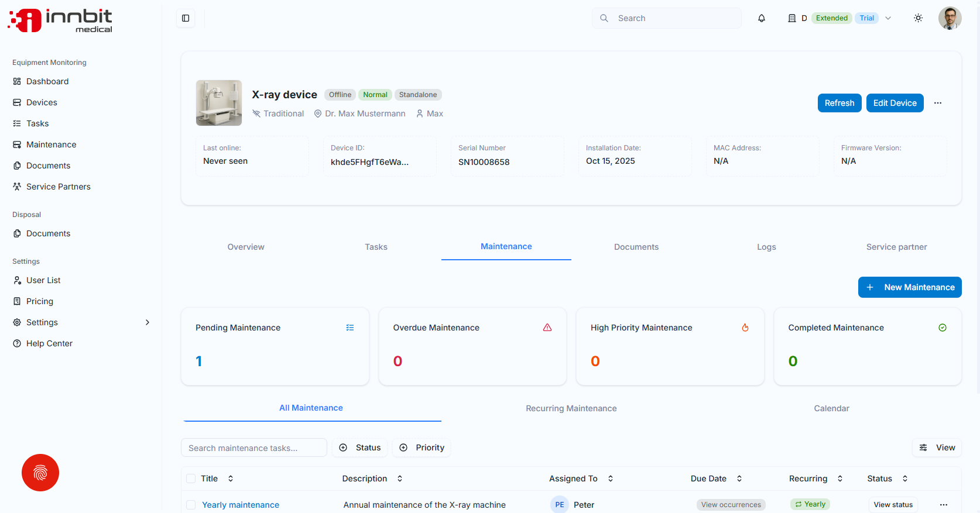Open the Priority filter dropdown

tap(422, 447)
